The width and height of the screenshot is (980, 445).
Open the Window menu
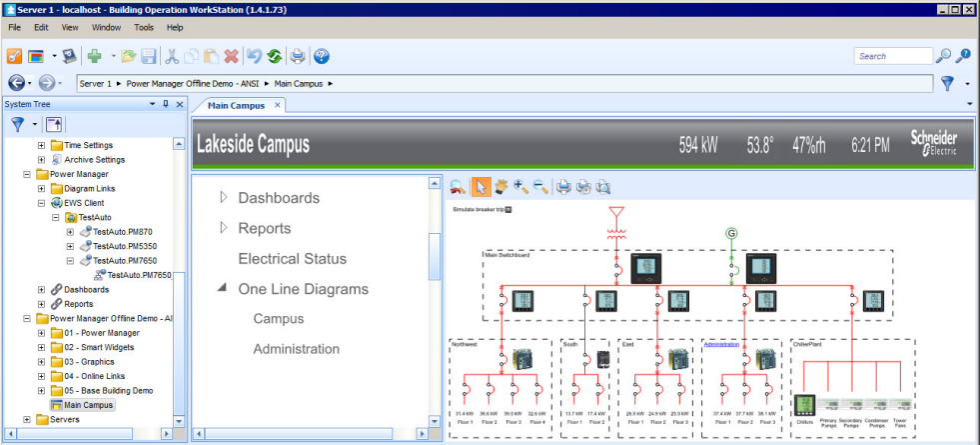pyautogui.click(x=106, y=28)
